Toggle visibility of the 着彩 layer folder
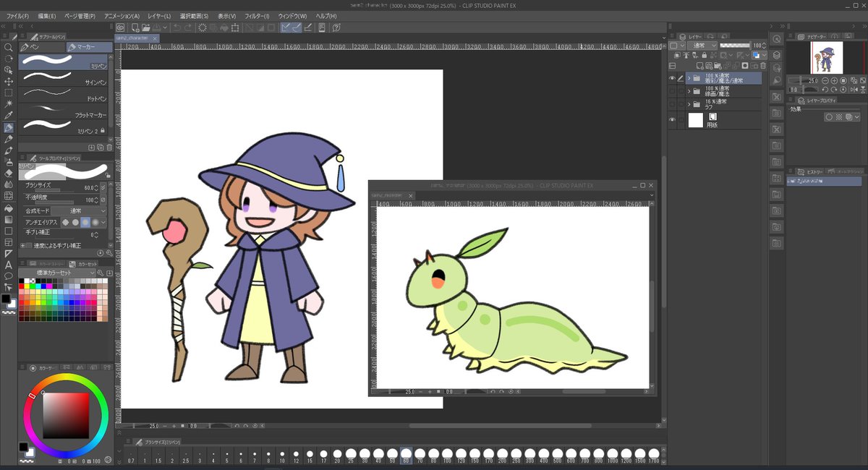This screenshot has width=868, height=470. (672, 78)
